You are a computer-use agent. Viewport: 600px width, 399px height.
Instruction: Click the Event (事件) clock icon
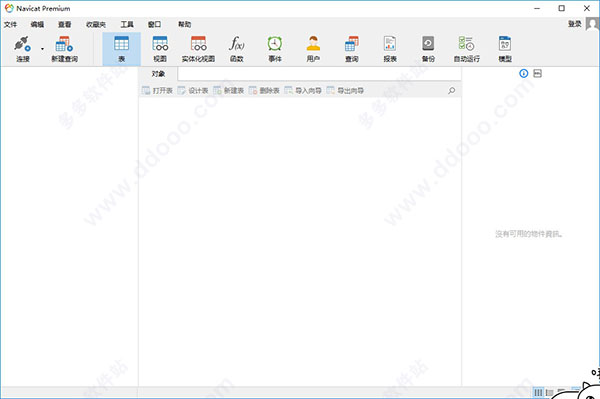tap(275, 44)
